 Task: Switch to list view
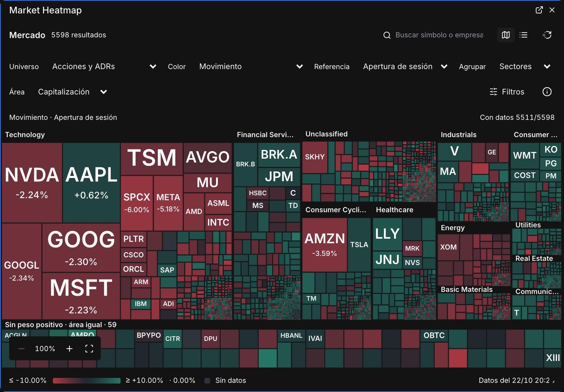[523, 35]
